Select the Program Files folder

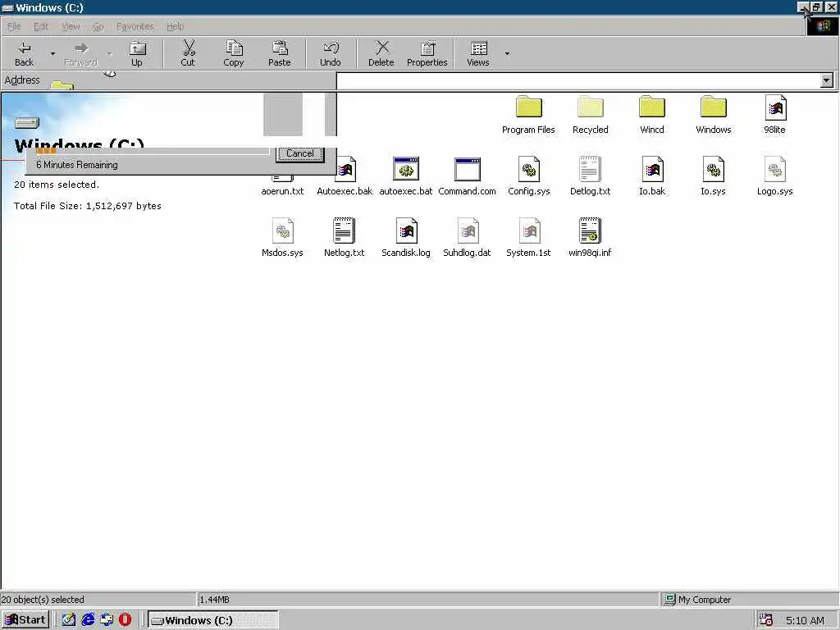[529, 115]
